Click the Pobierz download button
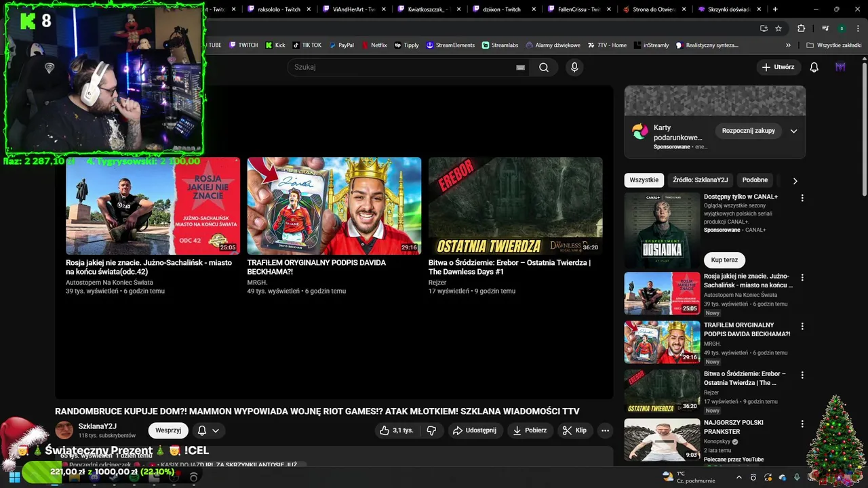 coord(530,430)
